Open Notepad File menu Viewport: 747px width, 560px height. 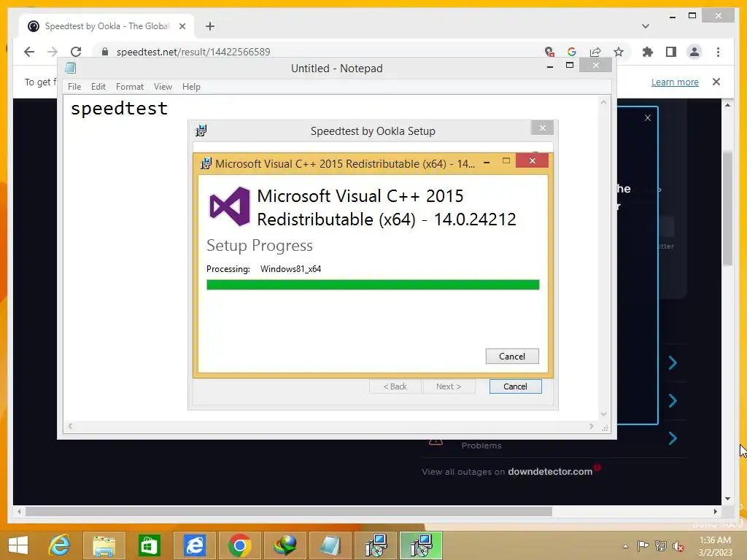tap(74, 87)
